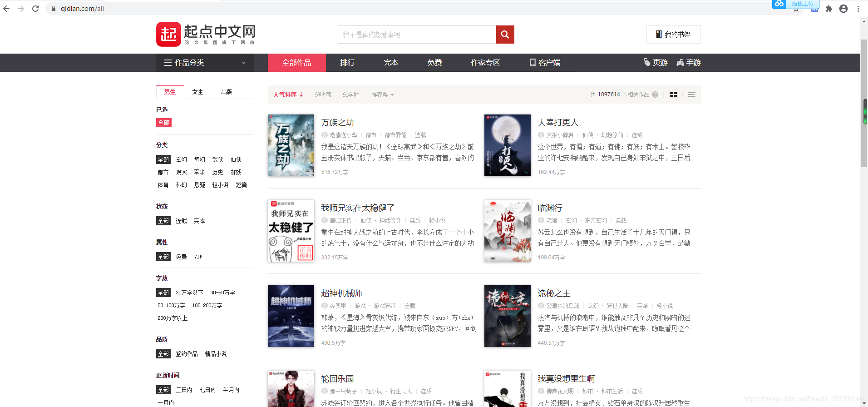Open the 我真没想重生啊 title link
Viewport: 868px width, 407px height.
point(566,379)
